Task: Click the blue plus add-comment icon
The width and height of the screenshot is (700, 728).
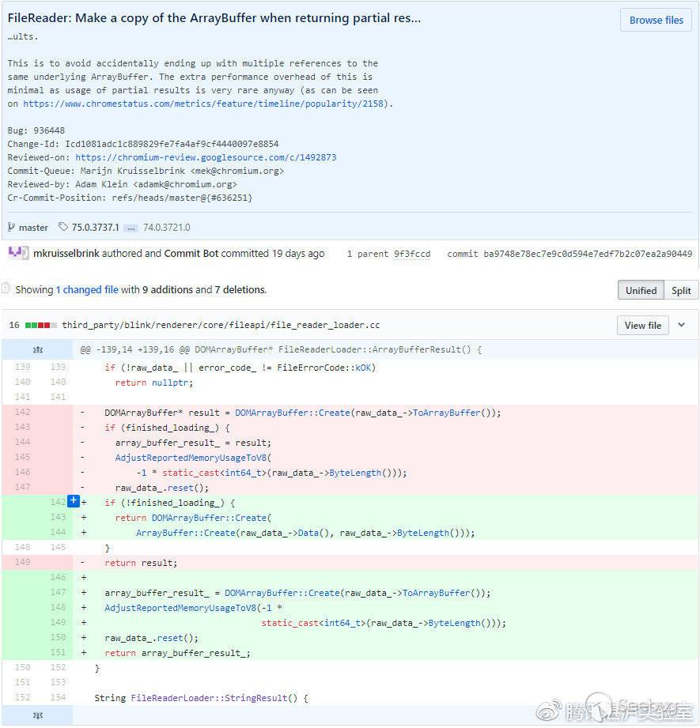Action: tap(74, 501)
